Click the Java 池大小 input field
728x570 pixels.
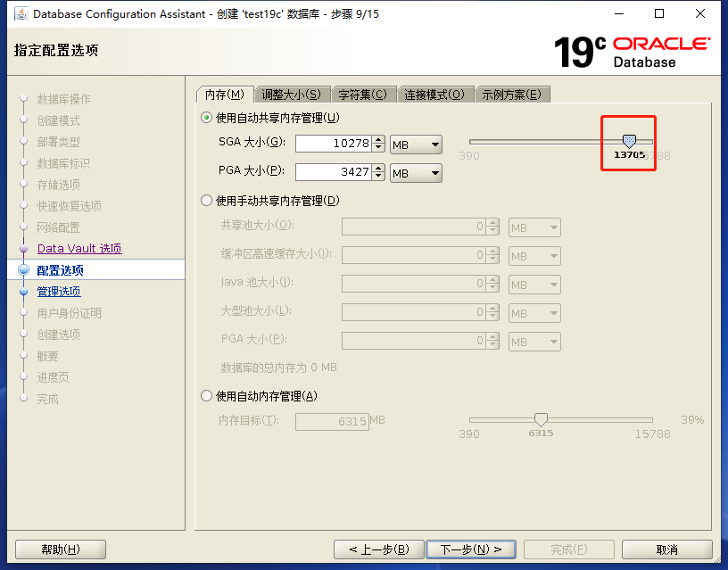coord(414,284)
